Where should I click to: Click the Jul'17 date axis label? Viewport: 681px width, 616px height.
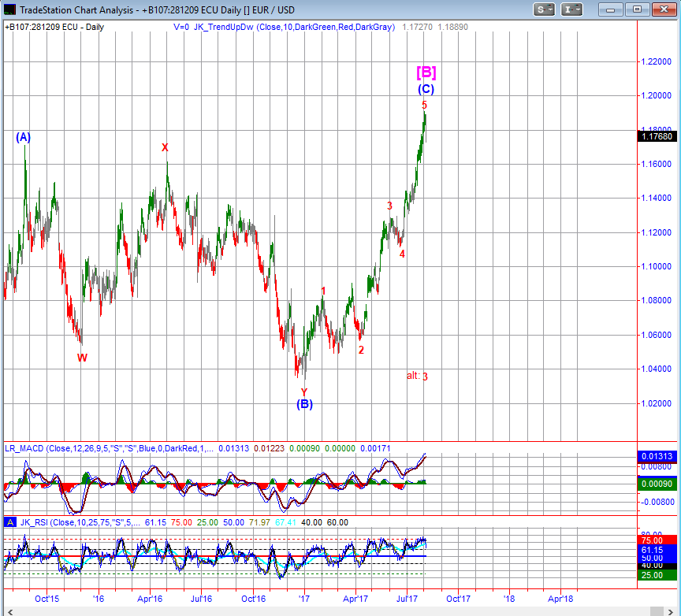(407, 599)
